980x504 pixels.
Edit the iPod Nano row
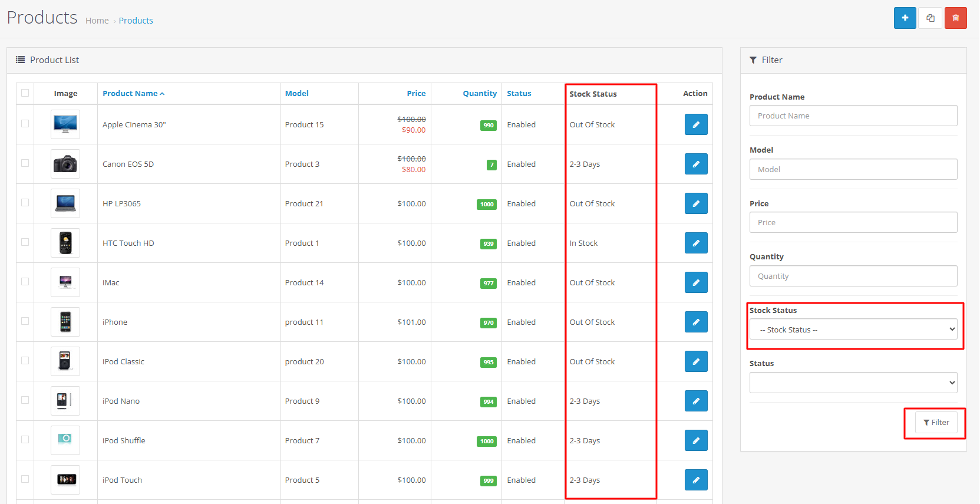click(x=695, y=401)
